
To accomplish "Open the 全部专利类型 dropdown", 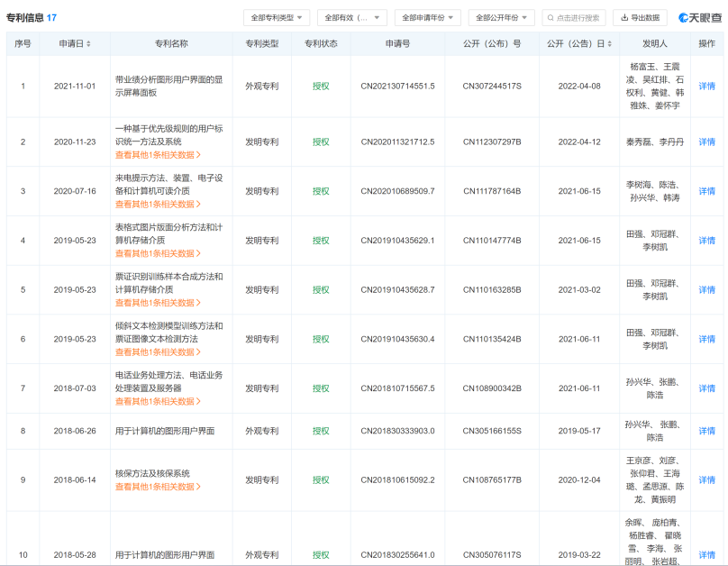I will click(277, 18).
